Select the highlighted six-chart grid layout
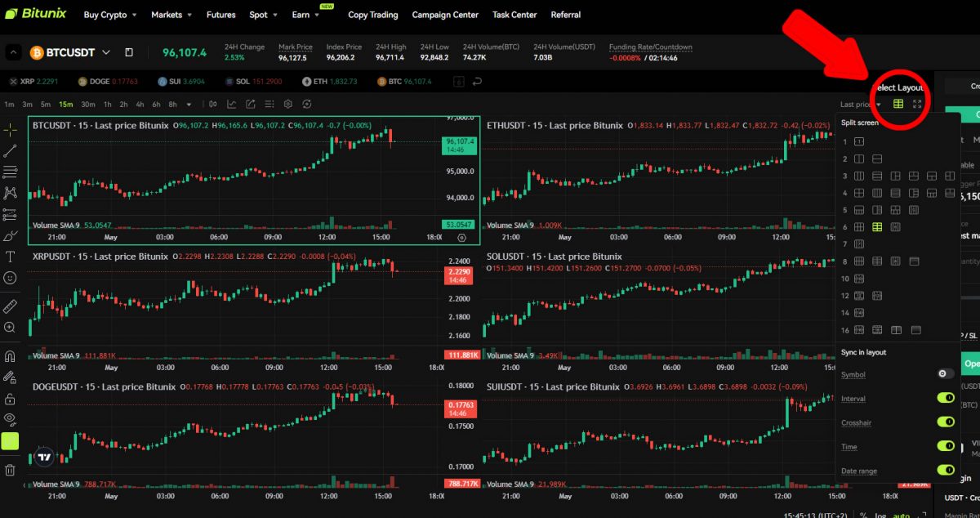Viewport: 980px width, 518px height. point(877,227)
